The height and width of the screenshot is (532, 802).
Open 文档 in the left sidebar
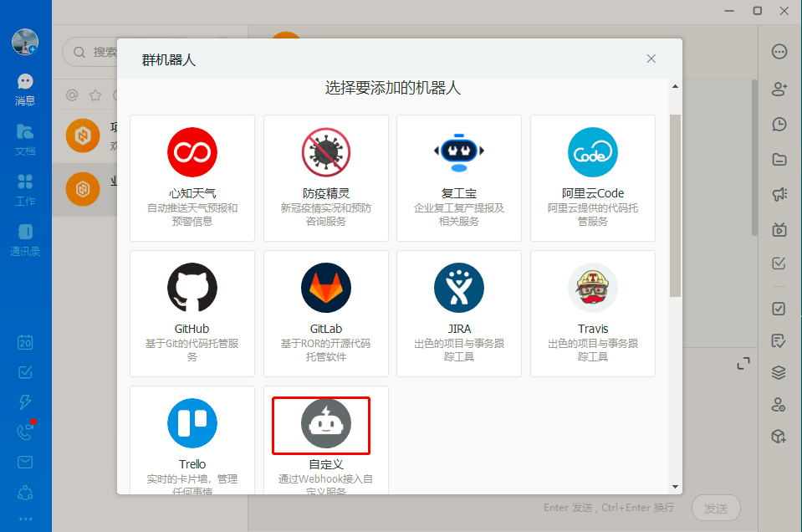click(25, 140)
